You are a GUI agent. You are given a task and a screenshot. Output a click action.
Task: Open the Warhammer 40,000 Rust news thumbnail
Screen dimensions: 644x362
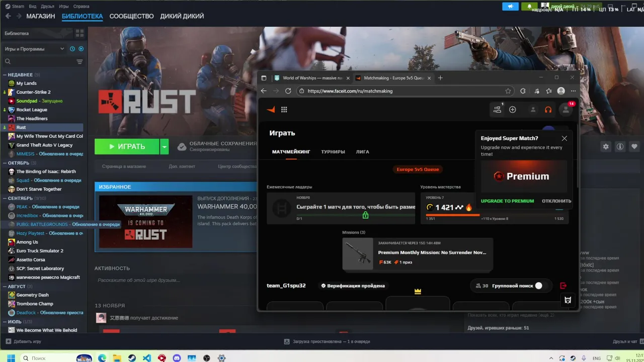click(146, 222)
